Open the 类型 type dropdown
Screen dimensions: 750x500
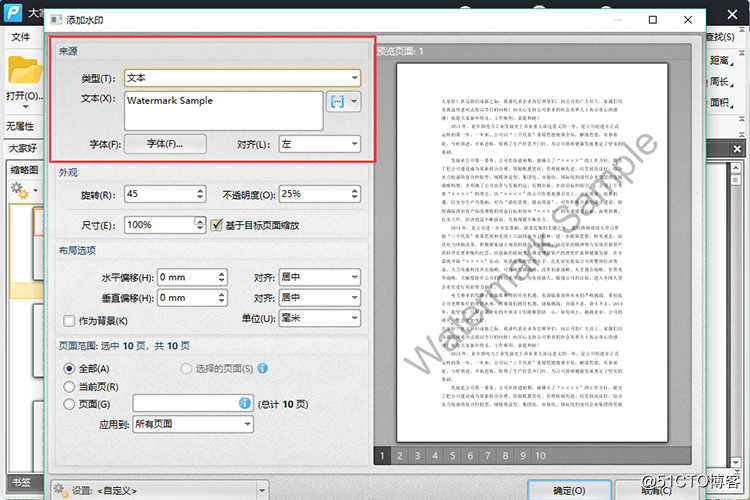pyautogui.click(x=243, y=78)
